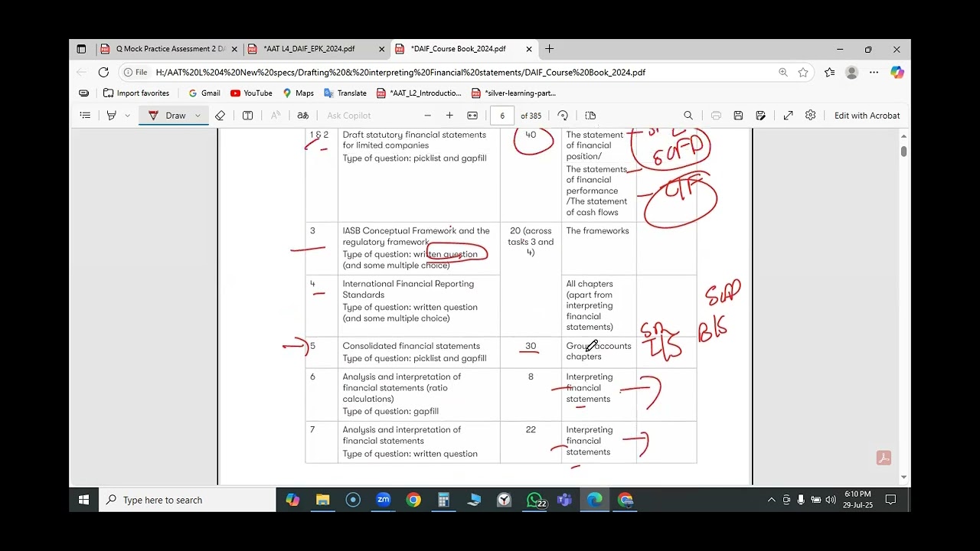Viewport: 980px width, 551px height.
Task: Click Save As icon in PDF toolbar
Action: [760, 116]
